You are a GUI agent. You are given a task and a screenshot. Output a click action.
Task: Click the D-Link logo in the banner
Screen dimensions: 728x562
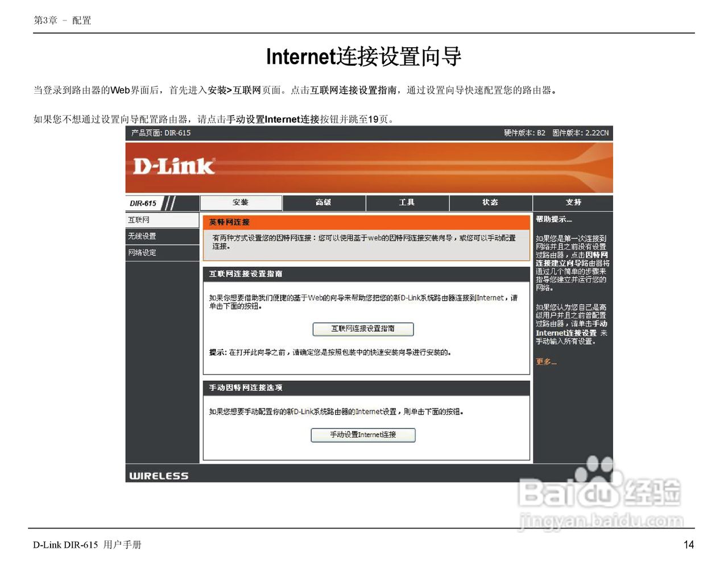click(x=173, y=166)
